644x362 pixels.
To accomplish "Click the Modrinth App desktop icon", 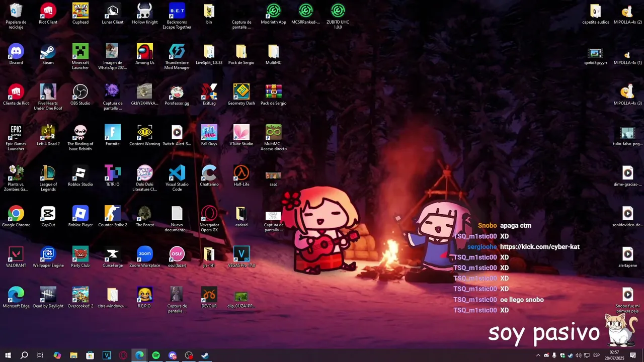I will point(274,14).
